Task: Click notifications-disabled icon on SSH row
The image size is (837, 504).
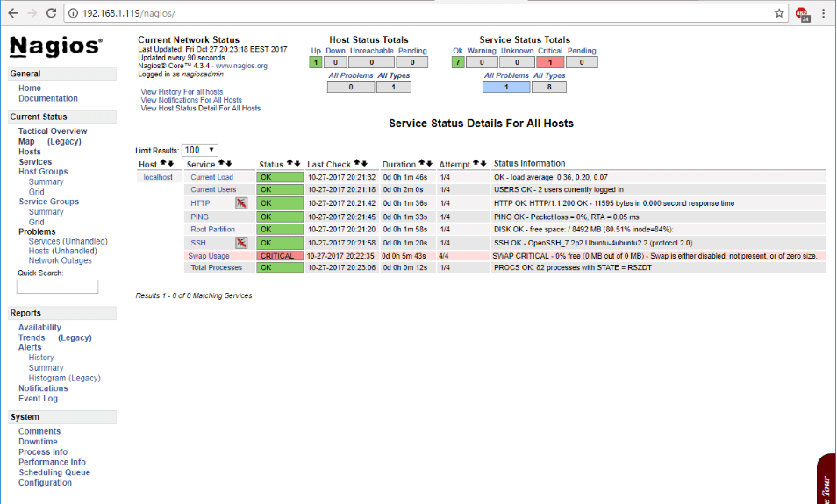Action: pyautogui.click(x=241, y=243)
